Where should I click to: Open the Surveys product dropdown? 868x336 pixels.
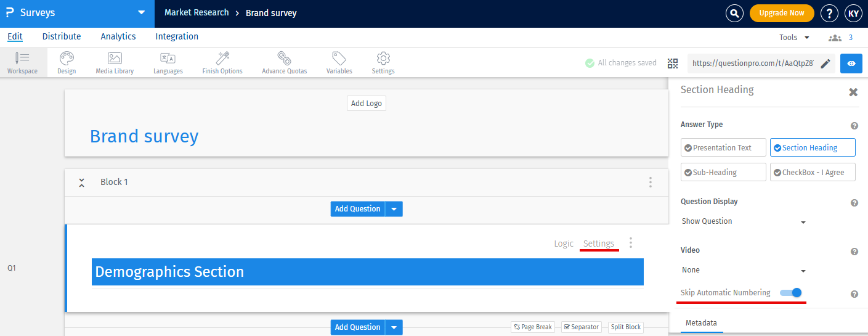(142, 12)
